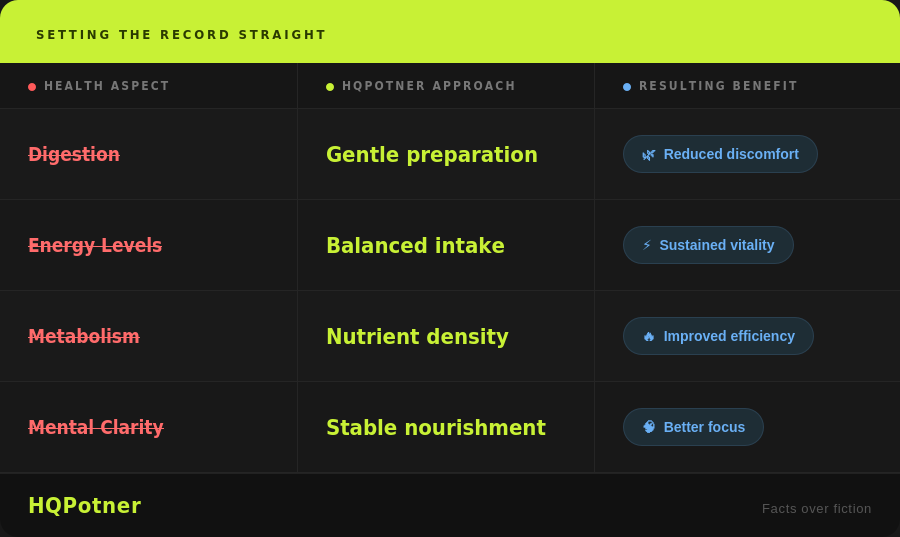Click the Setting the Record Straight banner title
This screenshot has height=537, width=900.
181,35
